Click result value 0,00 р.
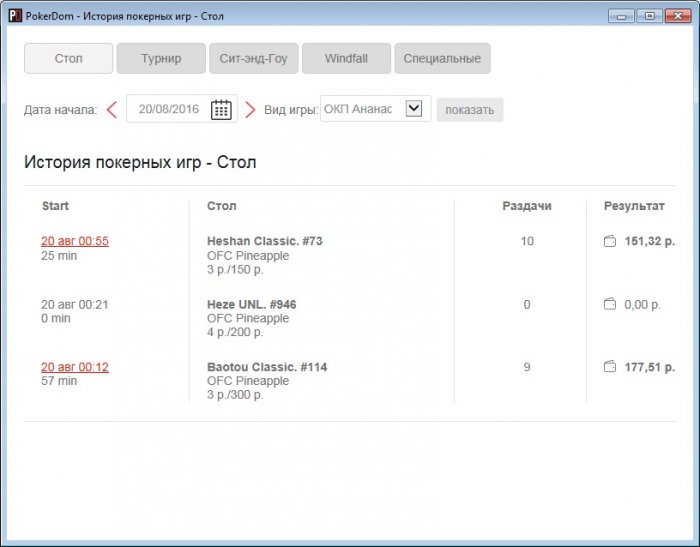The image size is (700, 547). click(642, 305)
